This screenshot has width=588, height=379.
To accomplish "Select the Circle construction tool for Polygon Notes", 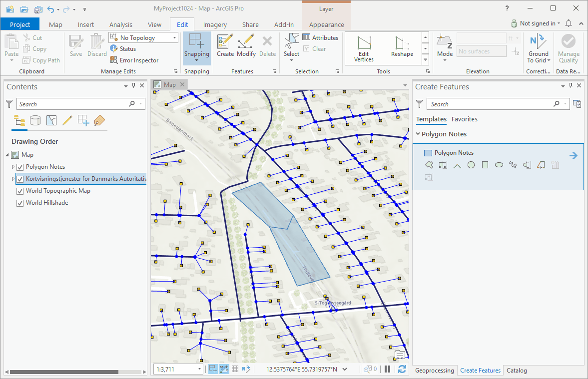I will coord(471,165).
